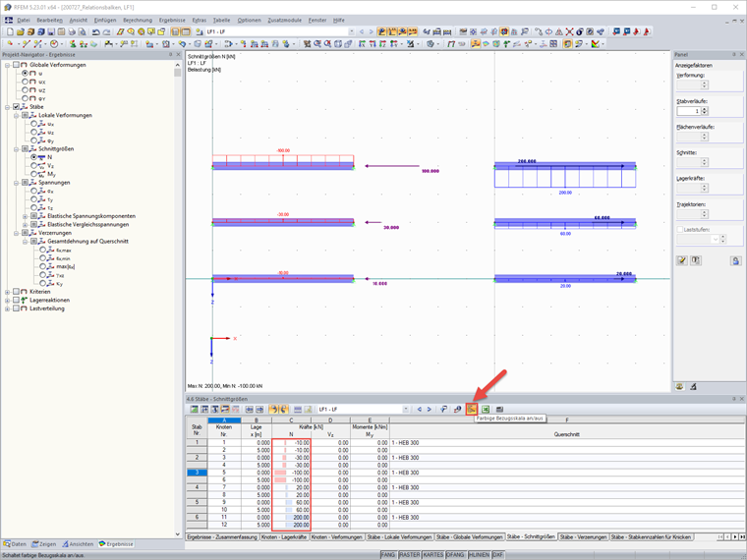Image resolution: width=747 pixels, height=560 pixels.
Task: Toggle colored reference scale (Farbige Bezugsskala) icon
Action: [471, 409]
